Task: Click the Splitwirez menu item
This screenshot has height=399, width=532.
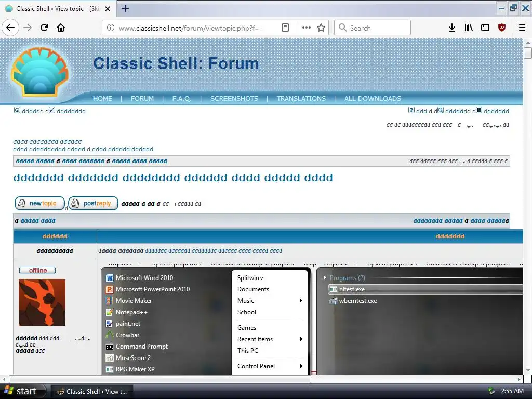Action: point(250,278)
